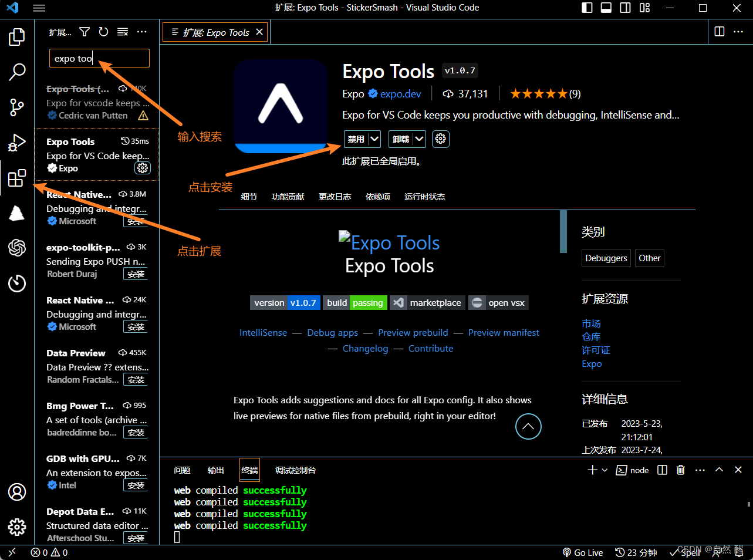This screenshot has width=753, height=560.
Task: Click Go Live in status bar
Action: 582,552
